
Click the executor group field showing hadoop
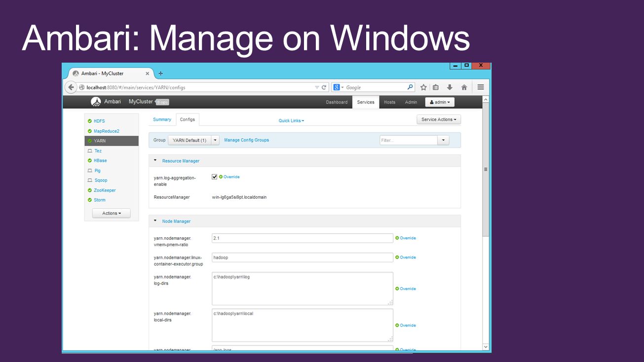[x=303, y=257]
